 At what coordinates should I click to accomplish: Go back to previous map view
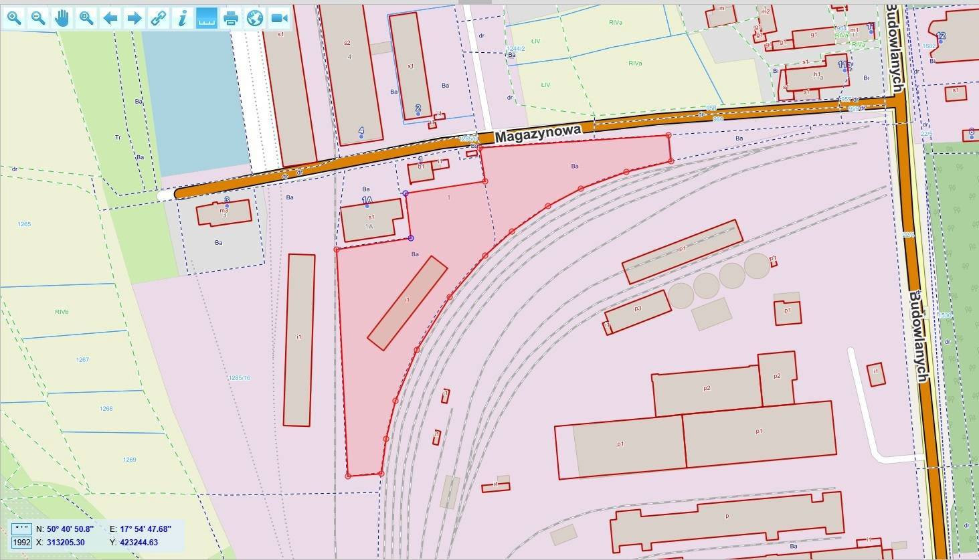click(x=110, y=18)
